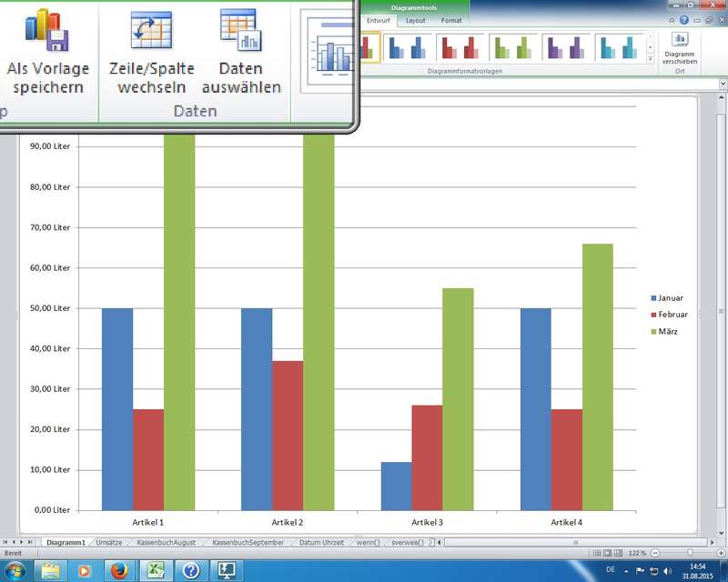The height and width of the screenshot is (582, 728).
Task: Expand the chart styles gallery dropdown
Action: [x=651, y=58]
